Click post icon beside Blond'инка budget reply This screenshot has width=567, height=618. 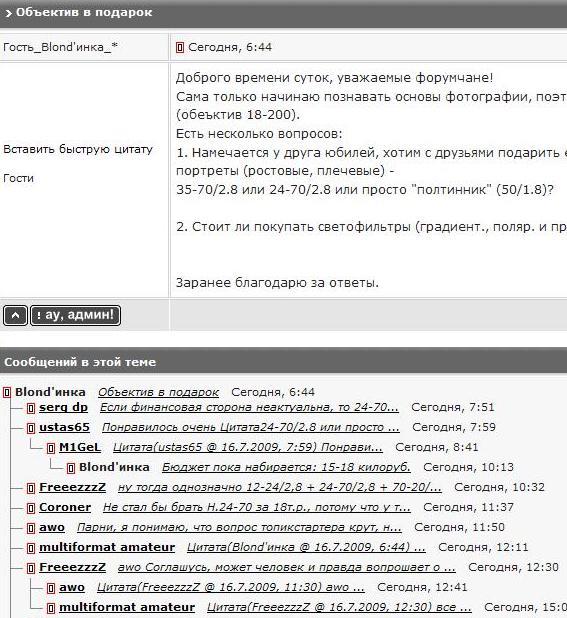point(71,468)
